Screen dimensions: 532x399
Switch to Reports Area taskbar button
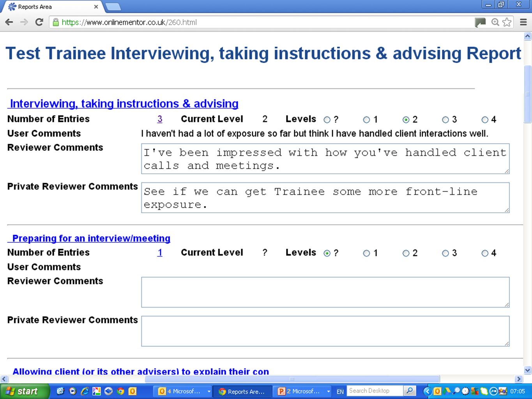243,391
